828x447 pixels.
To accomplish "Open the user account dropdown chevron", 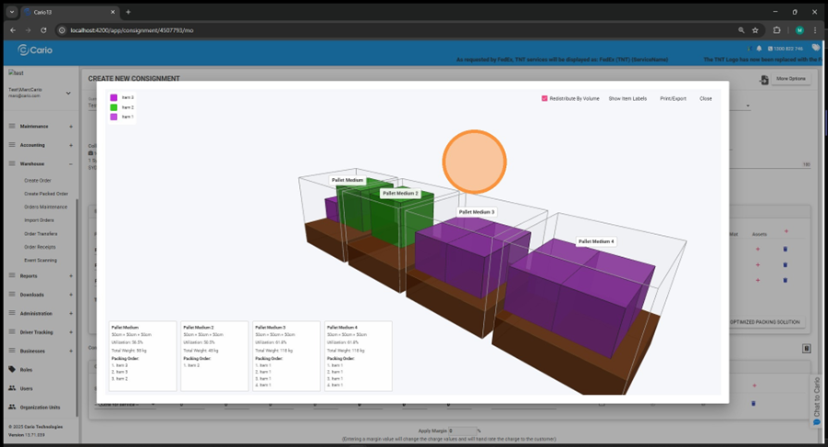I will click(68, 93).
